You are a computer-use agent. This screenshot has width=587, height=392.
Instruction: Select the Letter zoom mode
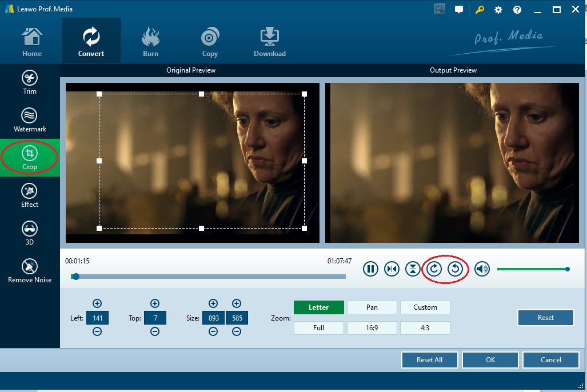pos(318,307)
